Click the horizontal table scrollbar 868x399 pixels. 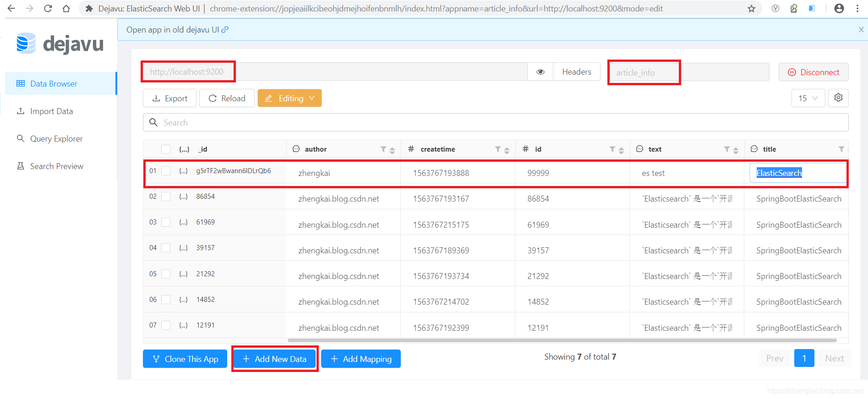[562, 340]
